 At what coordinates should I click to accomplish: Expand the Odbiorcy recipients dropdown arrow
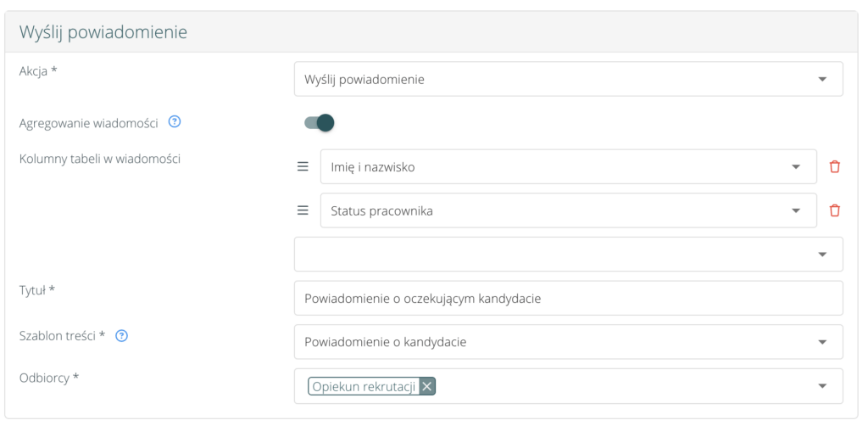click(x=821, y=386)
